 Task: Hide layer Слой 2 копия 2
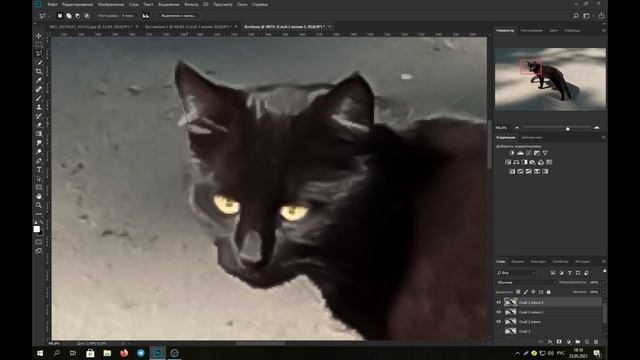(x=499, y=312)
